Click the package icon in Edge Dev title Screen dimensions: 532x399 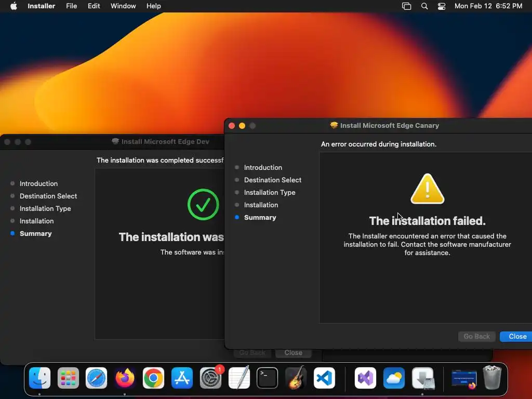115,141
